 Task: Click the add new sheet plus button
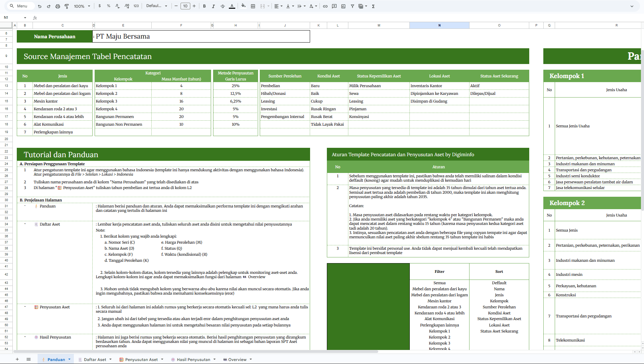(17, 359)
